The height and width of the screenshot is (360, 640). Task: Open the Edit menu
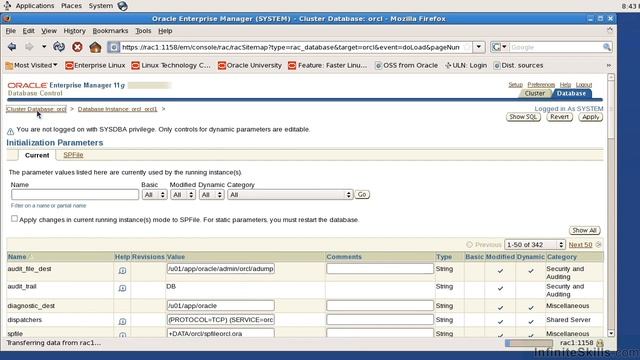28,31
